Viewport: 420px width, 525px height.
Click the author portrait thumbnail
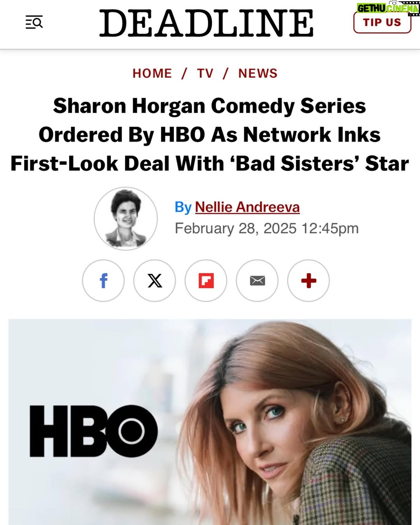click(x=126, y=219)
